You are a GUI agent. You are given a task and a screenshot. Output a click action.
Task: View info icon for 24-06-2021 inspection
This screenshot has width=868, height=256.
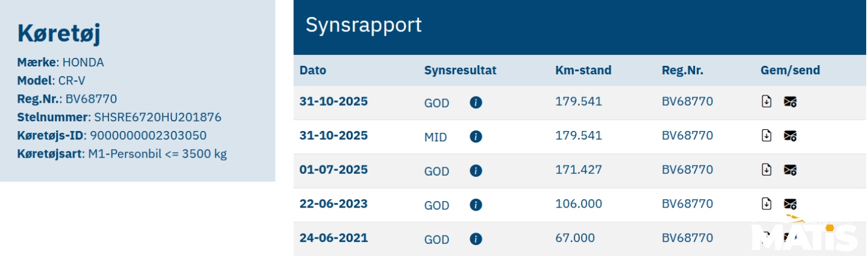coord(476,239)
